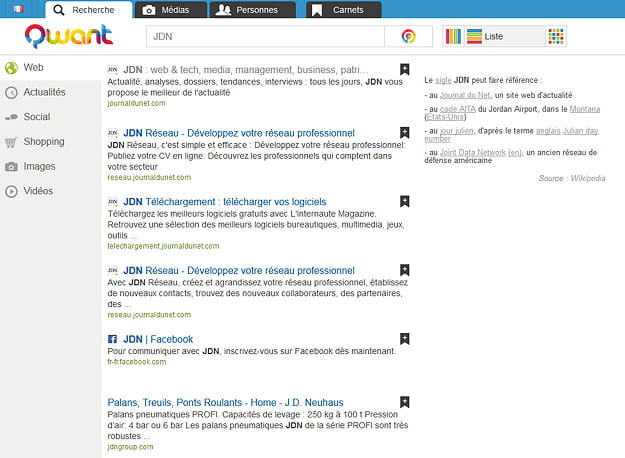This screenshot has height=458, width=625.
Task: Open 'JDN Téléchargement' result link
Action: pos(224,202)
